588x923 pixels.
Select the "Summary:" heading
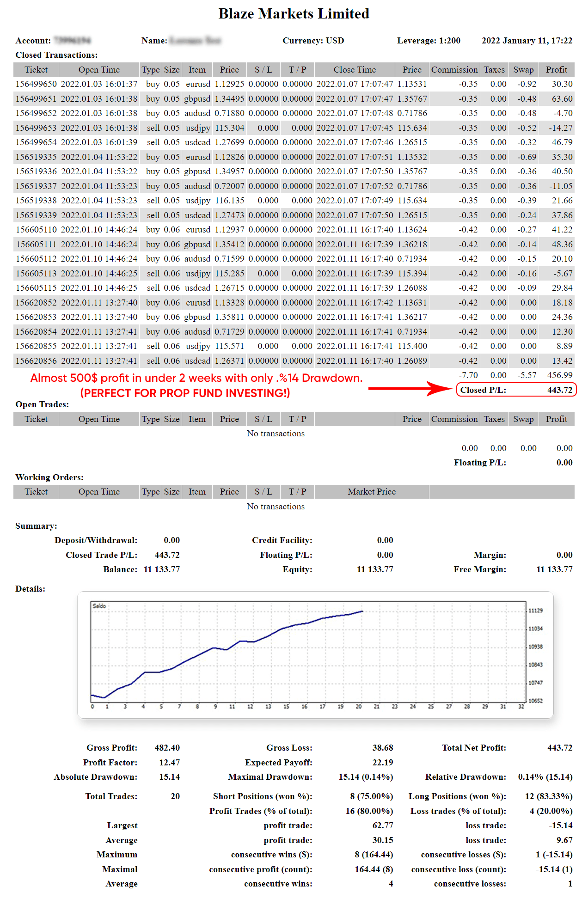point(36,526)
